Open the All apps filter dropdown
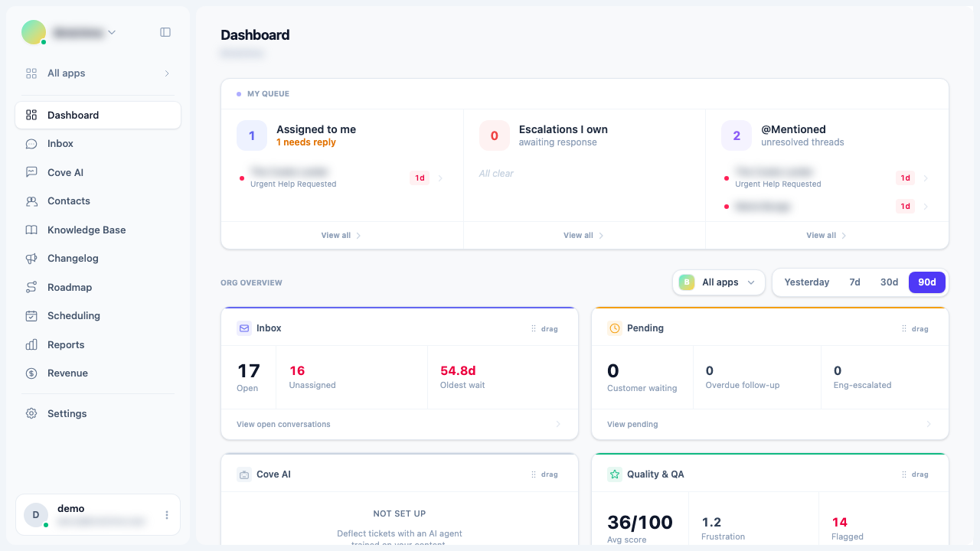980x551 pixels. [718, 282]
